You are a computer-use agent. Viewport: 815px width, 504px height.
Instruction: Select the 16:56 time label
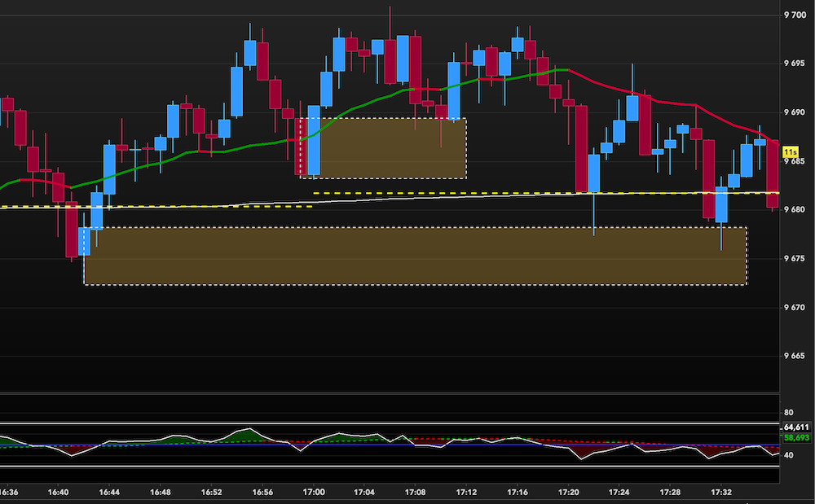(262, 492)
